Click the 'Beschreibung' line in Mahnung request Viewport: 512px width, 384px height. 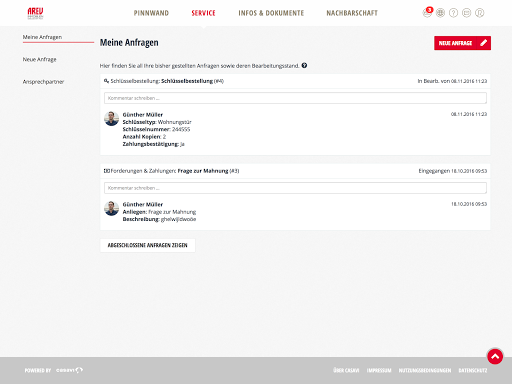click(x=159, y=219)
